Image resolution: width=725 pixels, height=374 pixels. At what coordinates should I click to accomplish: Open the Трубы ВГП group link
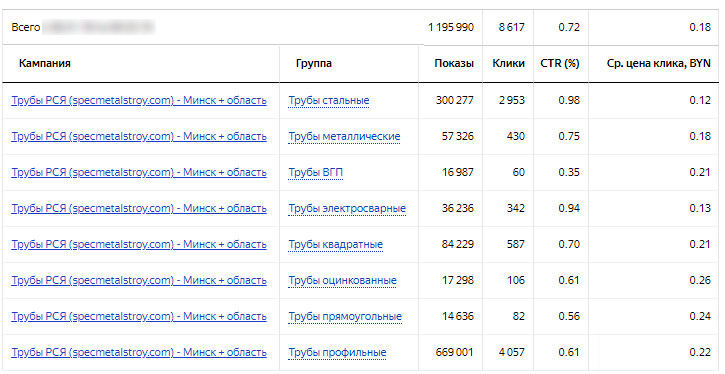[316, 172]
